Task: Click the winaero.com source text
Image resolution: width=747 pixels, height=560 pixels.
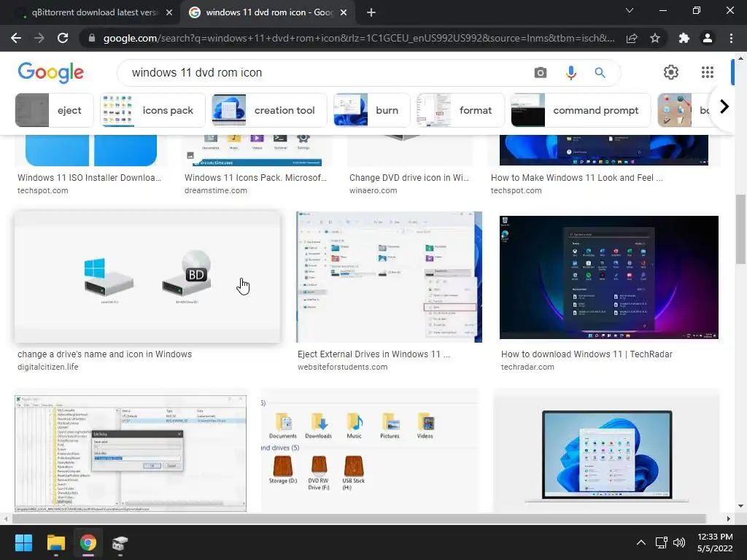Action: tap(373, 190)
